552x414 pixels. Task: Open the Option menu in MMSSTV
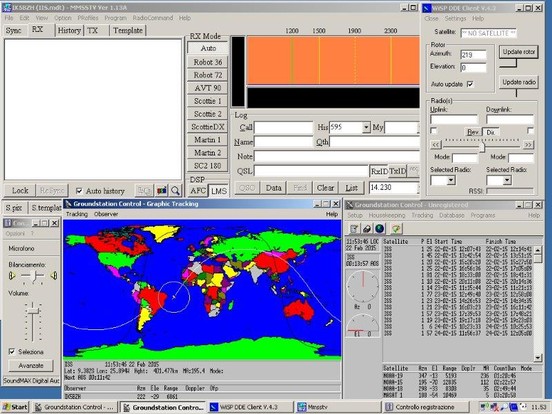[63, 18]
